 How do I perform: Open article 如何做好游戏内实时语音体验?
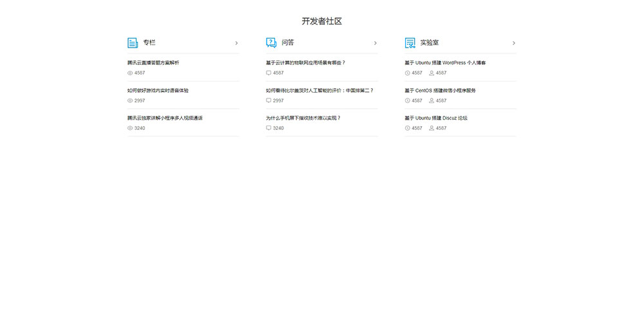point(158,91)
